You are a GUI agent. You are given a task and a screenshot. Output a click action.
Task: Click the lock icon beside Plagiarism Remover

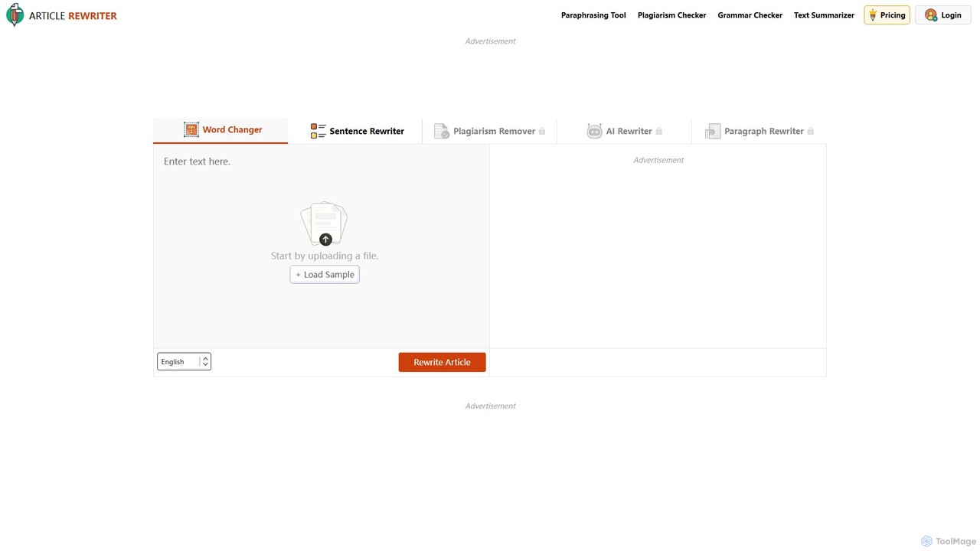tap(542, 131)
